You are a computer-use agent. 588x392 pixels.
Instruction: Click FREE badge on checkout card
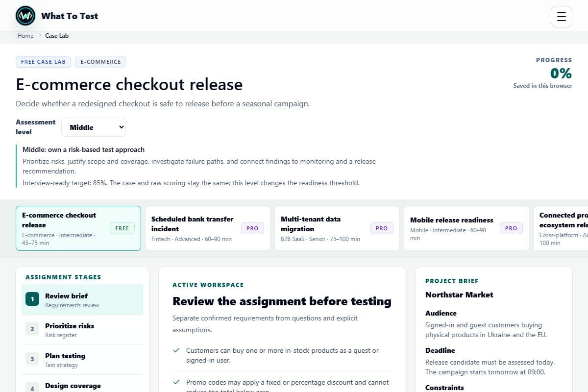pos(122,228)
